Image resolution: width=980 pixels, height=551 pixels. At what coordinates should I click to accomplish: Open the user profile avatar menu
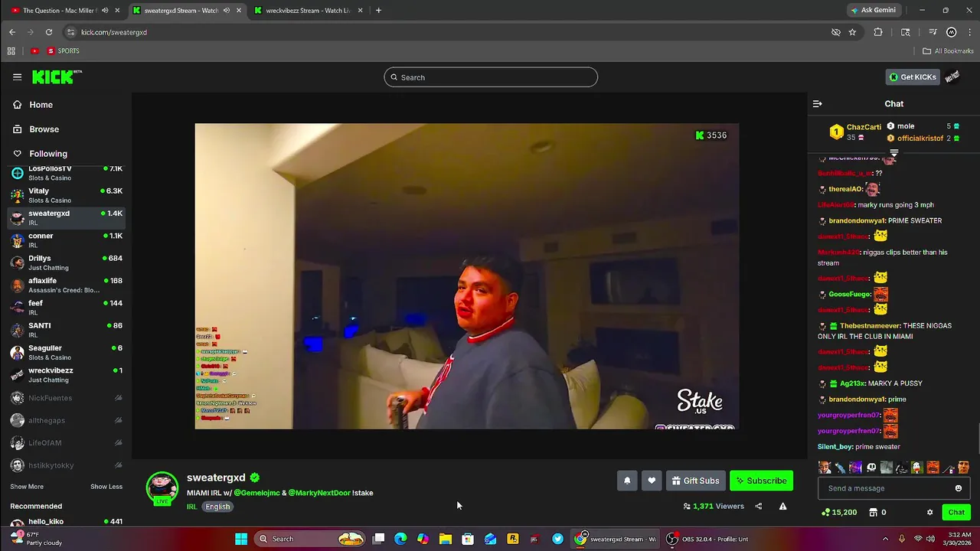(x=952, y=77)
